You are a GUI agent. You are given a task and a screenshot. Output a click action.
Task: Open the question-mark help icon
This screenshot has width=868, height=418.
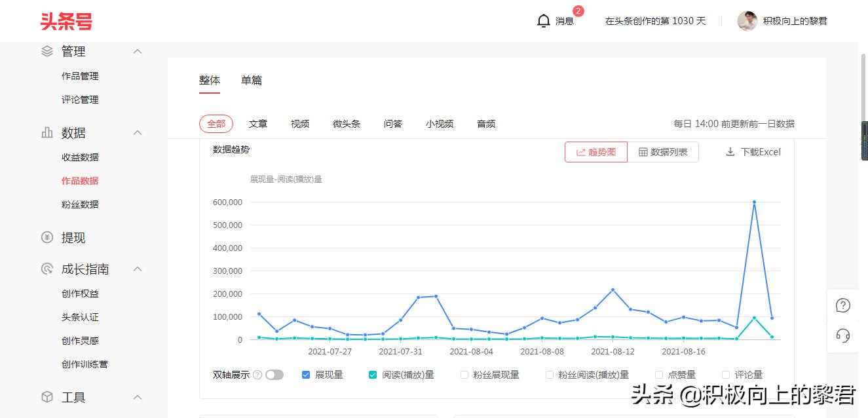coord(842,305)
